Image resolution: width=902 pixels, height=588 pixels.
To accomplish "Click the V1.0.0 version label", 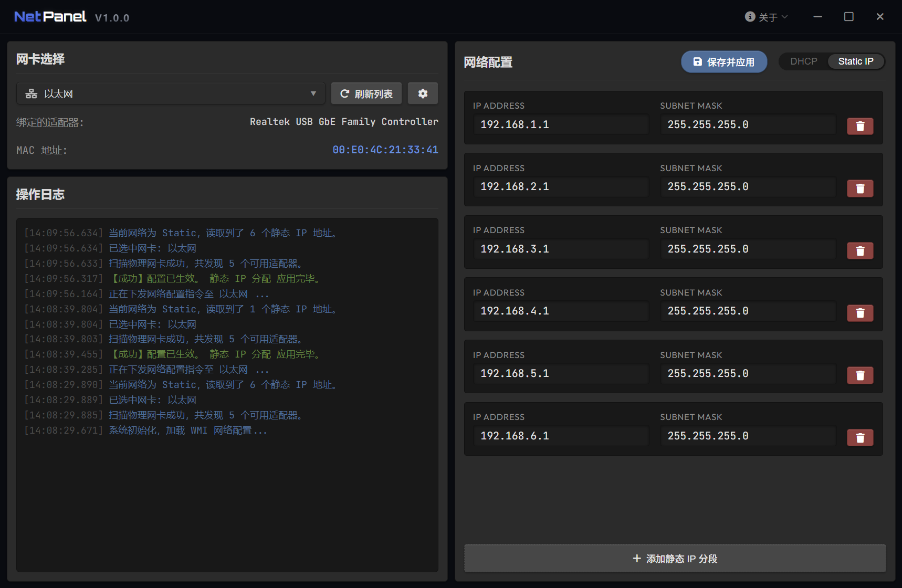I will pyautogui.click(x=112, y=18).
